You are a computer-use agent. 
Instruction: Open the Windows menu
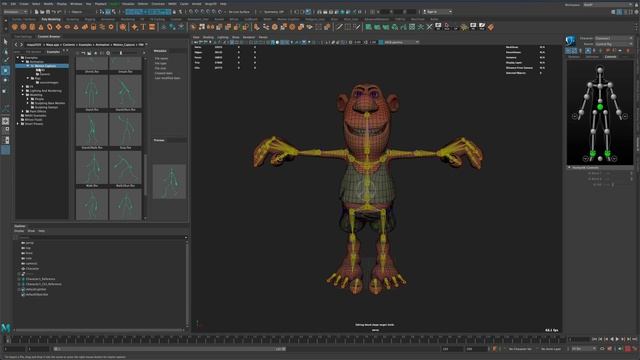click(x=76, y=4)
